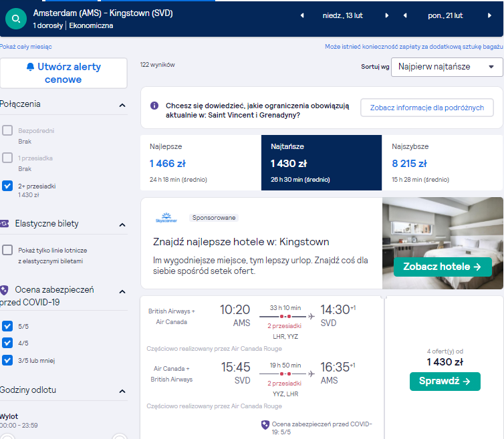Collapse the Elastyczne bilety section
Image resolution: width=504 pixels, height=439 pixels.
(x=122, y=225)
